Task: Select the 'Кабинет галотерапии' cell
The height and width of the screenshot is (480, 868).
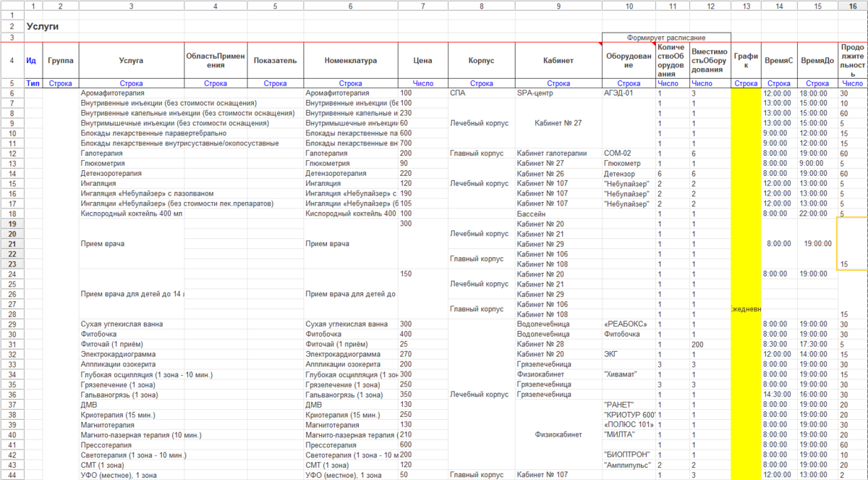Action: point(558,153)
